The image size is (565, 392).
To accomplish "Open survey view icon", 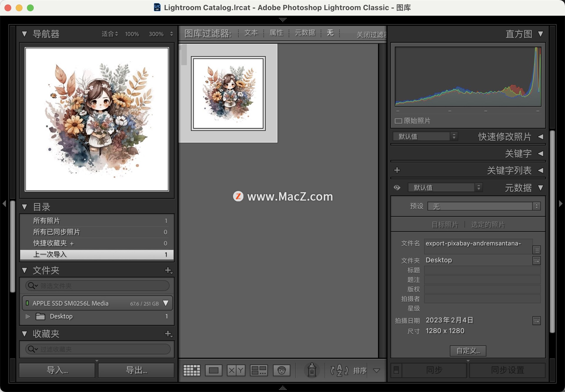I will [259, 370].
